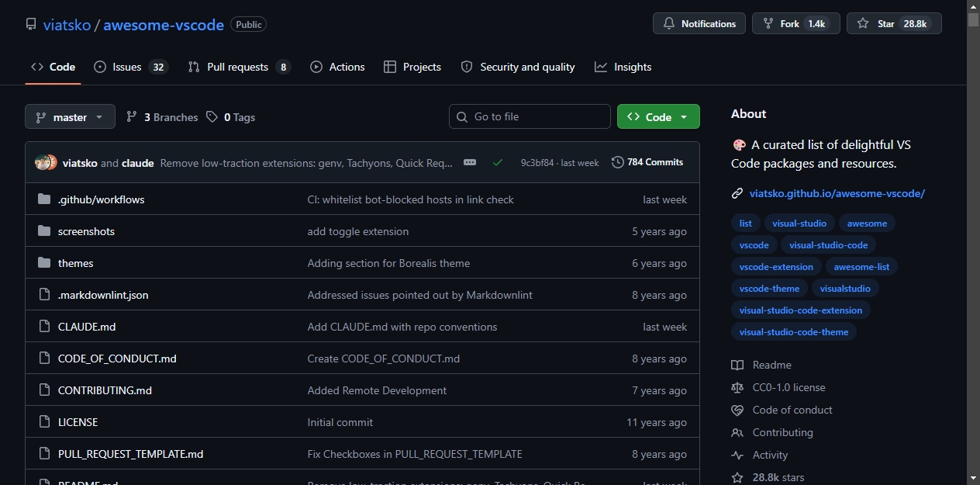Screen dimensions: 980x485
Task: Open the PULL_REQUEST_TEMPLATE.md file
Action: [x=130, y=454]
